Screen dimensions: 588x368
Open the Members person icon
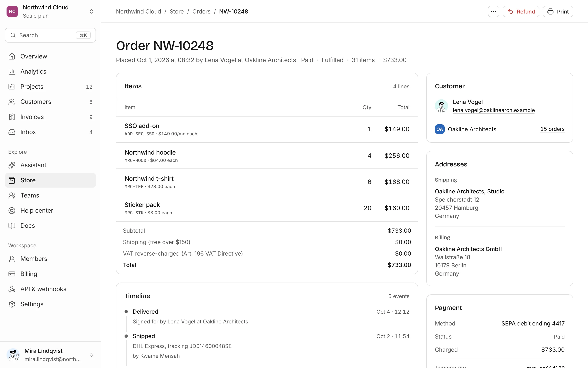[x=12, y=259]
